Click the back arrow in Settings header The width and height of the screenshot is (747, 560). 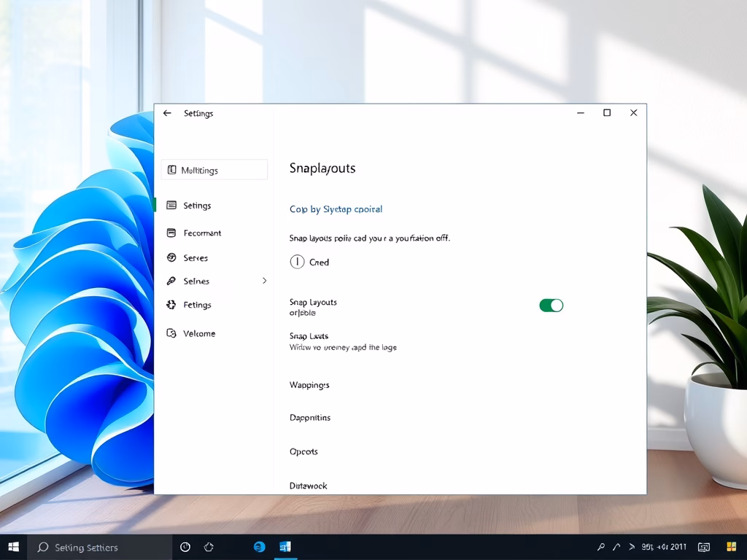167,113
